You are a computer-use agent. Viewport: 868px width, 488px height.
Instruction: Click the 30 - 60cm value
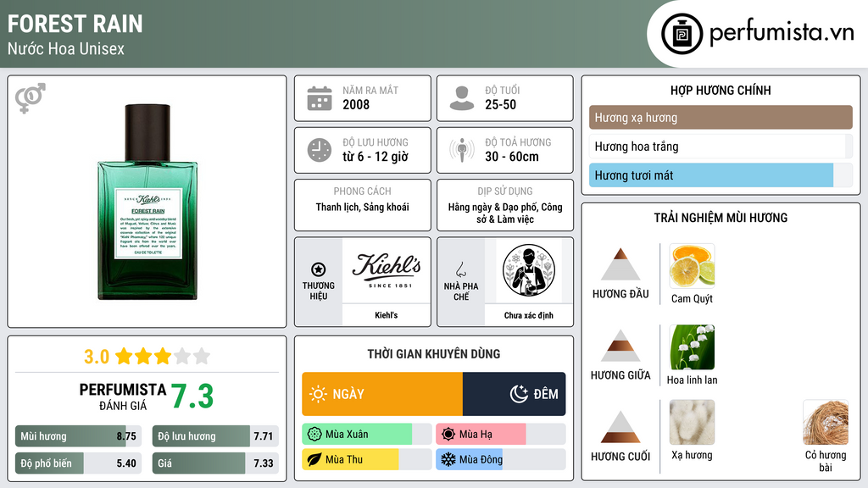coord(512,157)
